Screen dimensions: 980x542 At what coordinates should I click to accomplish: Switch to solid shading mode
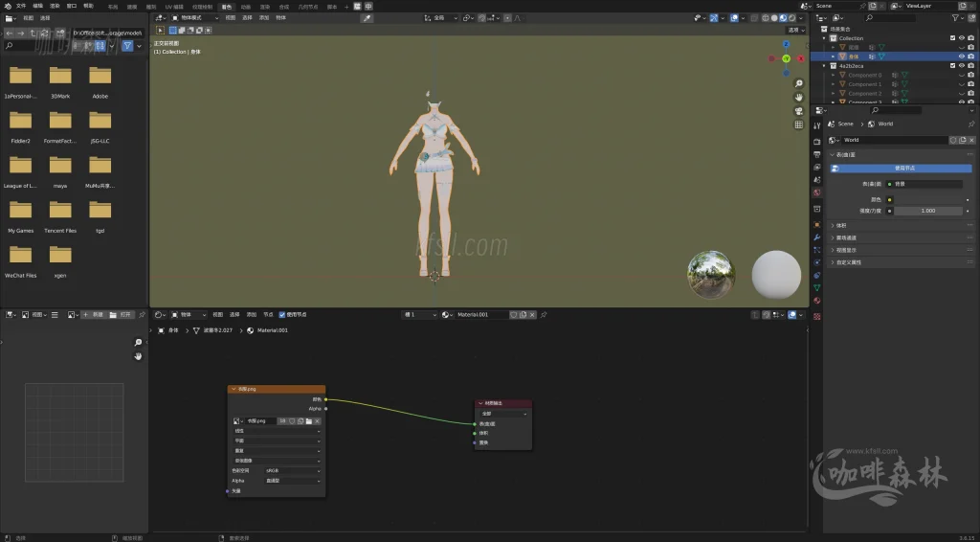pos(774,18)
